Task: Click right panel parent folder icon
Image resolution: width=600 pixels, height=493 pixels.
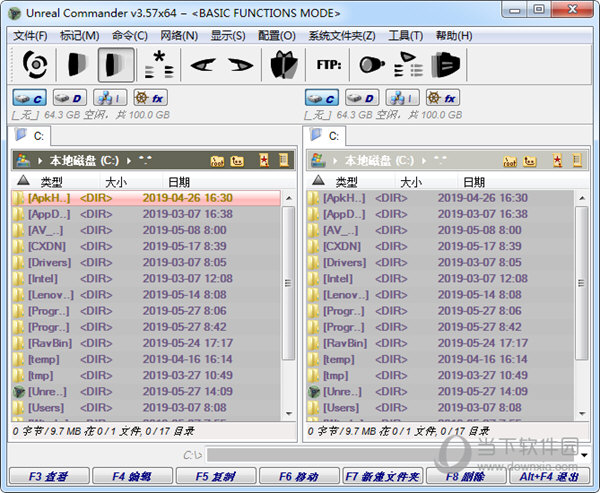Action: coord(530,161)
